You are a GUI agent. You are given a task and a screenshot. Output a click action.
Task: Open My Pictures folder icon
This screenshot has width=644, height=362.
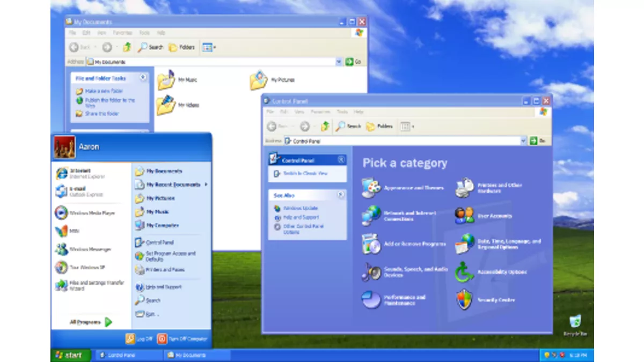pos(259,79)
